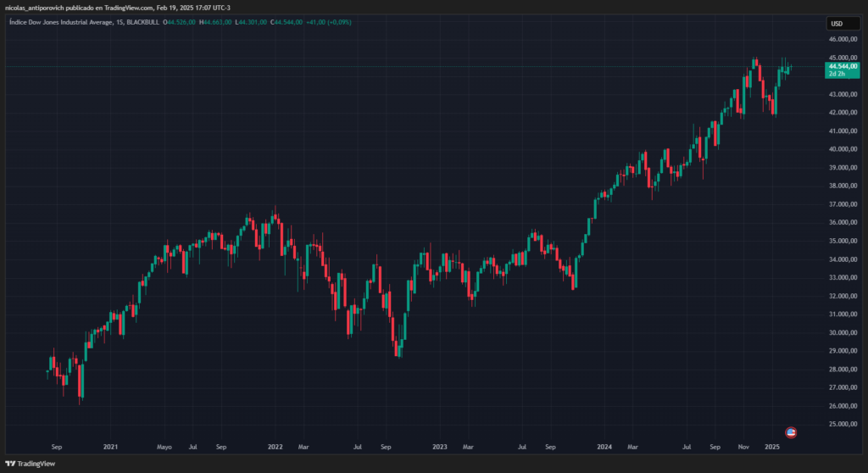Click the open value O44.526,00
Viewport: 868px width, 473px height.
point(180,22)
